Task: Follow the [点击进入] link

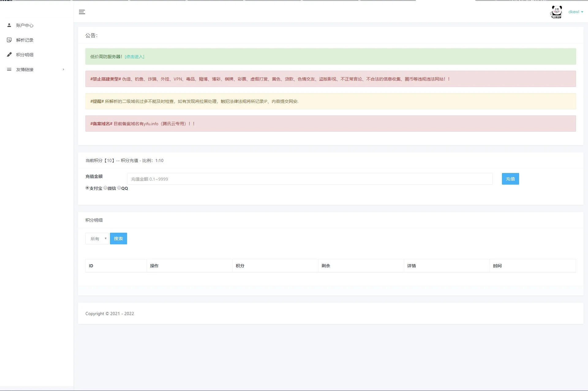Action: coord(134,57)
